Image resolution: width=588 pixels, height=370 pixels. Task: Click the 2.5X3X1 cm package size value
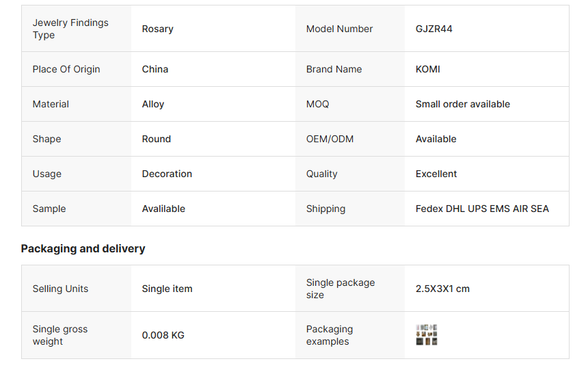click(x=442, y=289)
